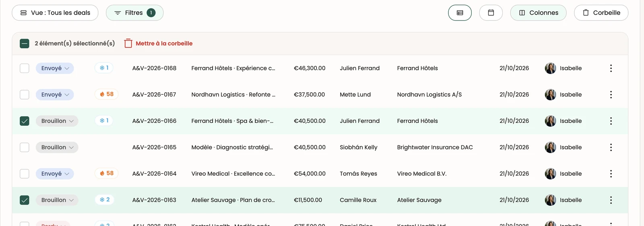Select the checkbox for deal A&V-2026-0165
644x226 pixels.
(25, 147)
